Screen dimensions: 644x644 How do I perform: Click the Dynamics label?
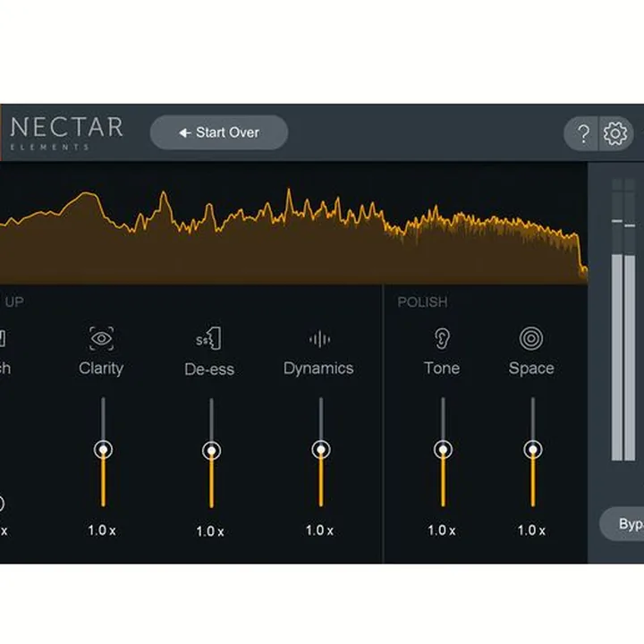pyautogui.click(x=318, y=369)
